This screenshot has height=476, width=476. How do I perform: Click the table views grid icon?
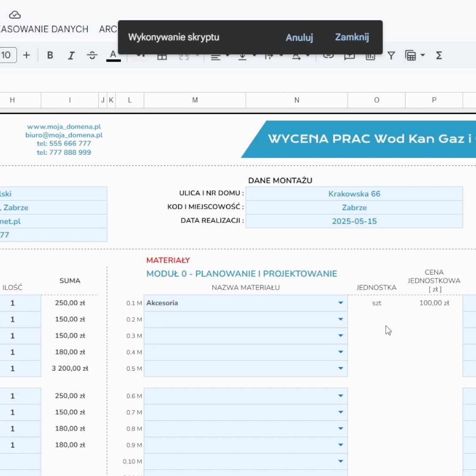(410, 56)
